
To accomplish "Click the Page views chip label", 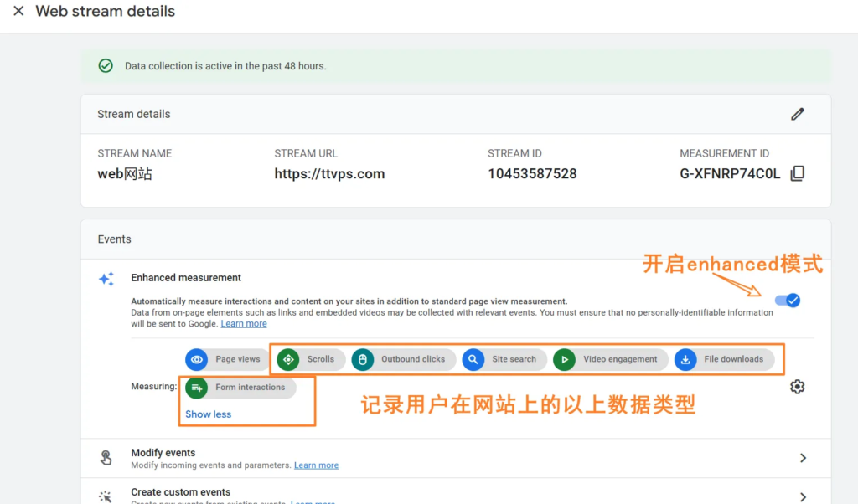I will click(x=237, y=359).
